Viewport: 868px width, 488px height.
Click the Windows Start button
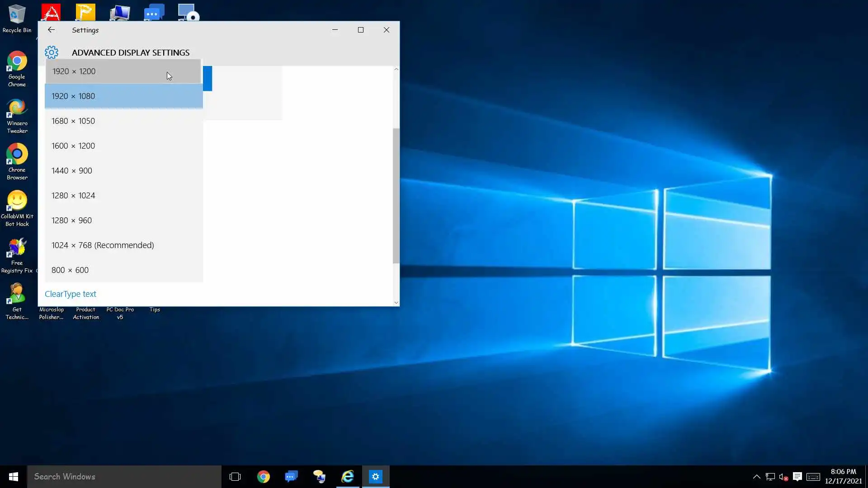(x=14, y=477)
